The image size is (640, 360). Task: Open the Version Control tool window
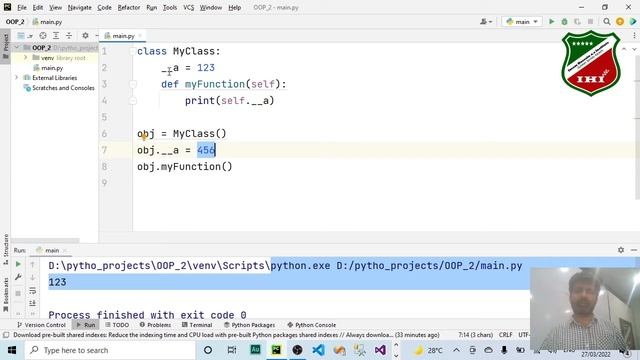coord(41,325)
